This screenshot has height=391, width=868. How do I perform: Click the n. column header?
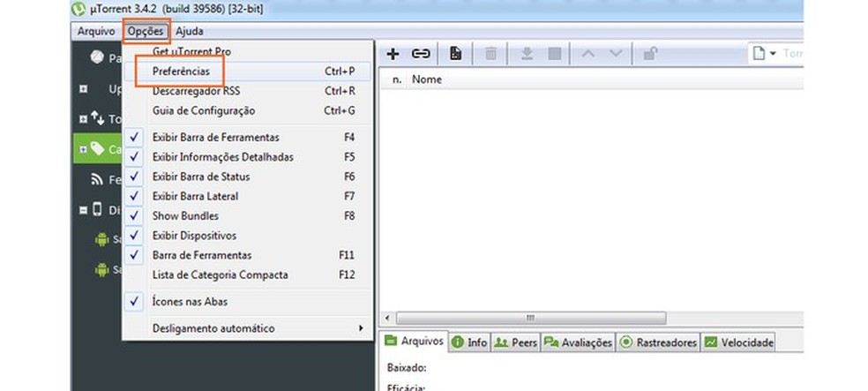click(x=396, y=79)
